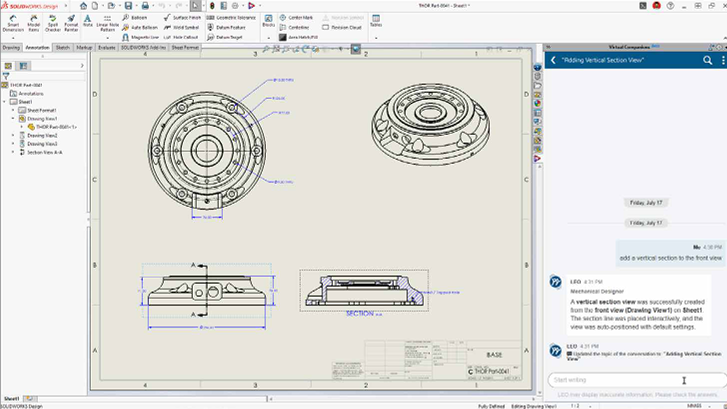727x409 pixels.
Task: Collapse Drawing View1 tree node
Action: click(13, 119)
